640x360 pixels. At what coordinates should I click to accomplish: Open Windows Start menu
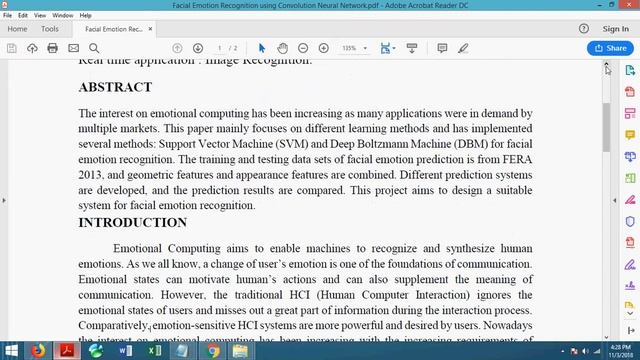click(x=11, y=351)
